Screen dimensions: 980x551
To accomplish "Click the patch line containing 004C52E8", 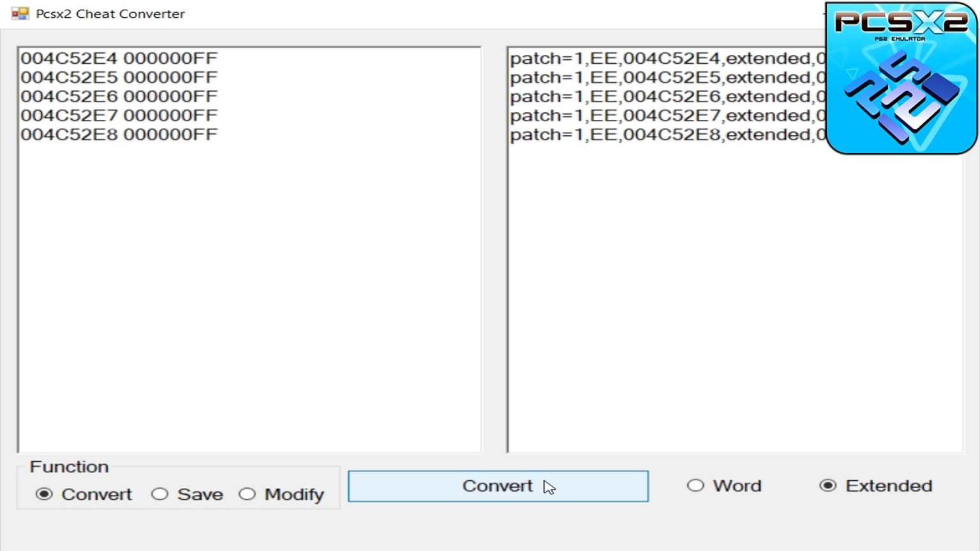I will click(664, 135).
